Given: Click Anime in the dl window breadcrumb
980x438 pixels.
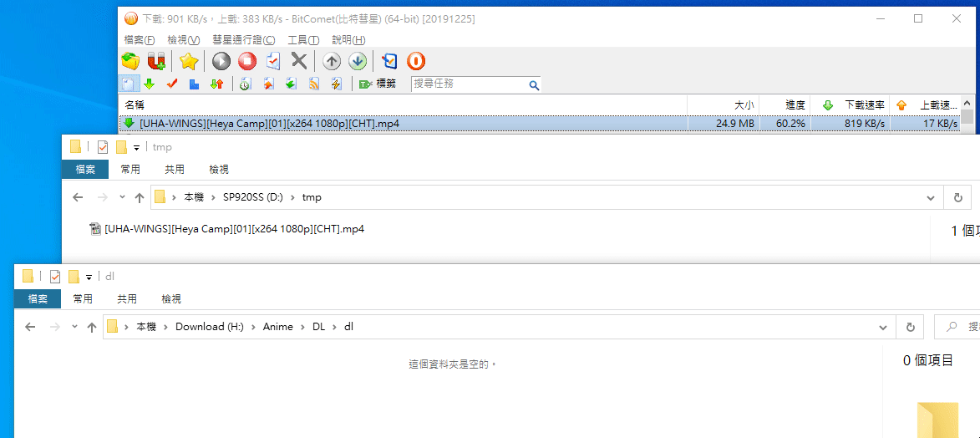Looking at the screenshot, I should click(x=278, y=327).
